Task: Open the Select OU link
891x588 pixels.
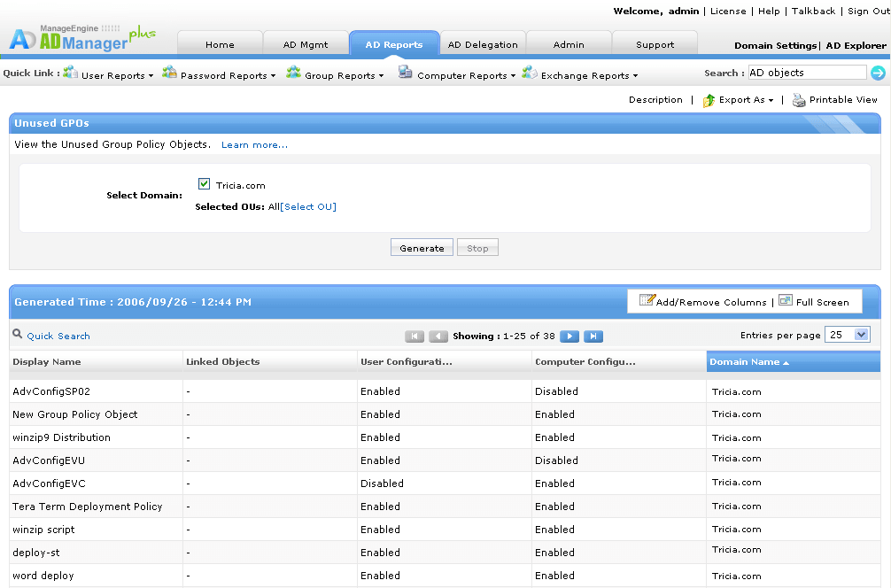Action: coord(308,207)
